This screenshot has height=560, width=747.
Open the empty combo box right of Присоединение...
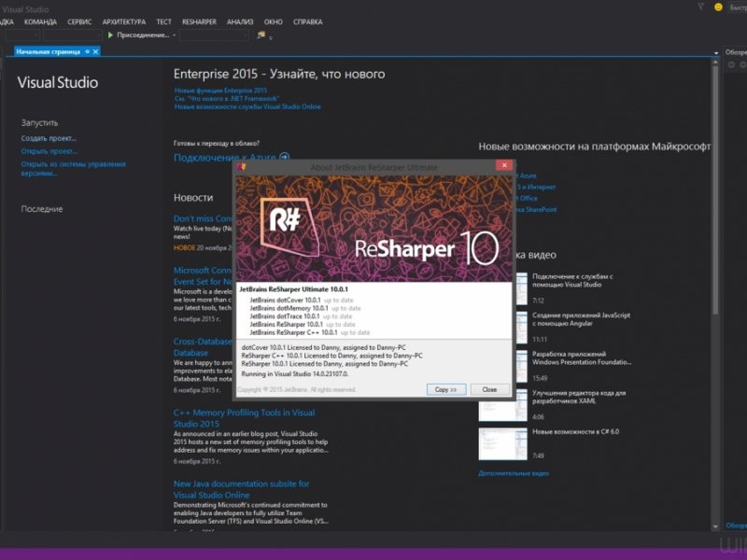click(x=214, y=35)
